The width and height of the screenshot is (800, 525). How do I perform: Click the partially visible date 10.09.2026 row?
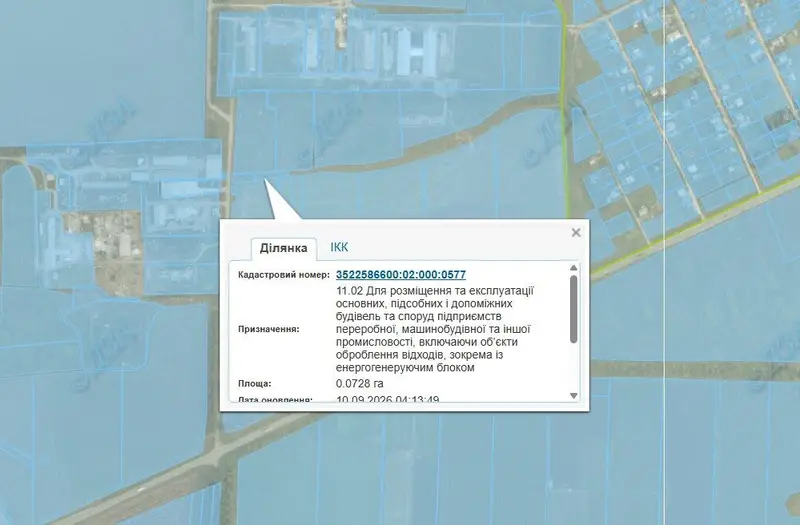click(388, 399)
